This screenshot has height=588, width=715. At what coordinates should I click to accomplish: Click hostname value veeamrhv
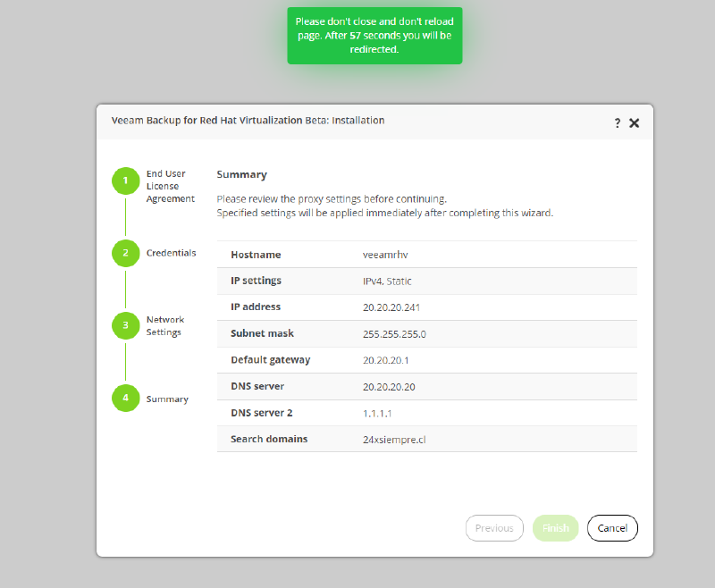point(385,255)
